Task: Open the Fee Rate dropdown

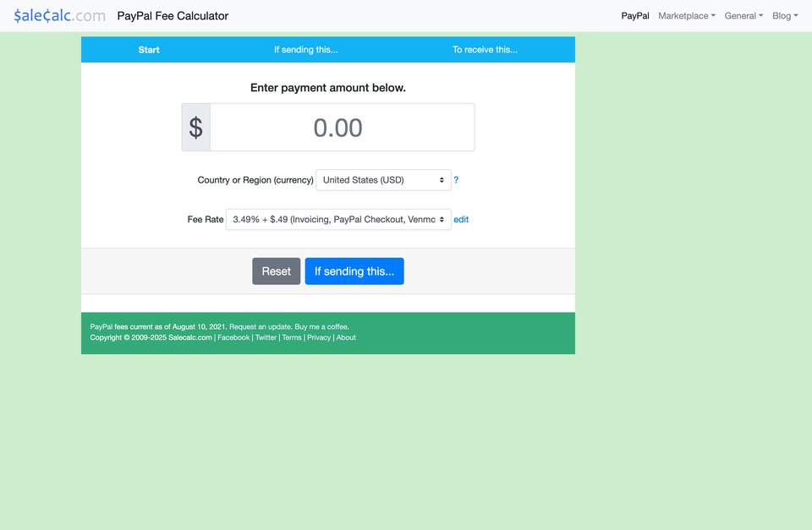Action: (338, 220)
